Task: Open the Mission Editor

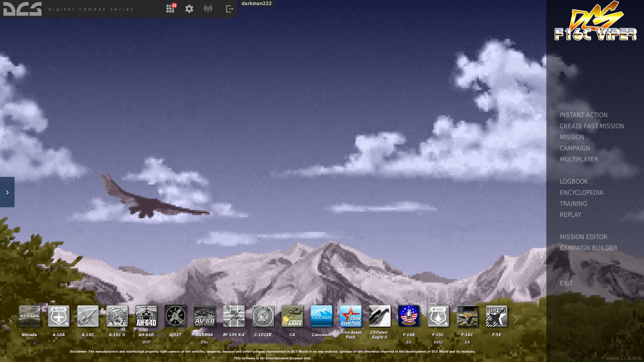Action: [583, 237]
